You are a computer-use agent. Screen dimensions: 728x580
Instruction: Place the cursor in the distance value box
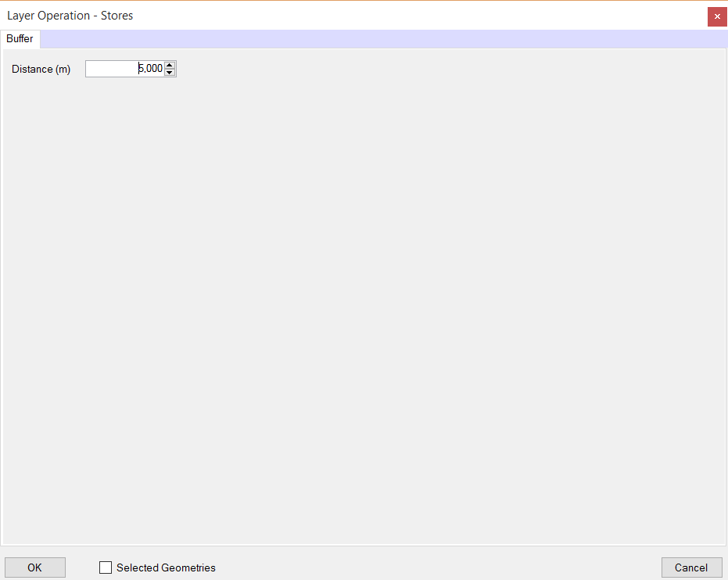125,69
